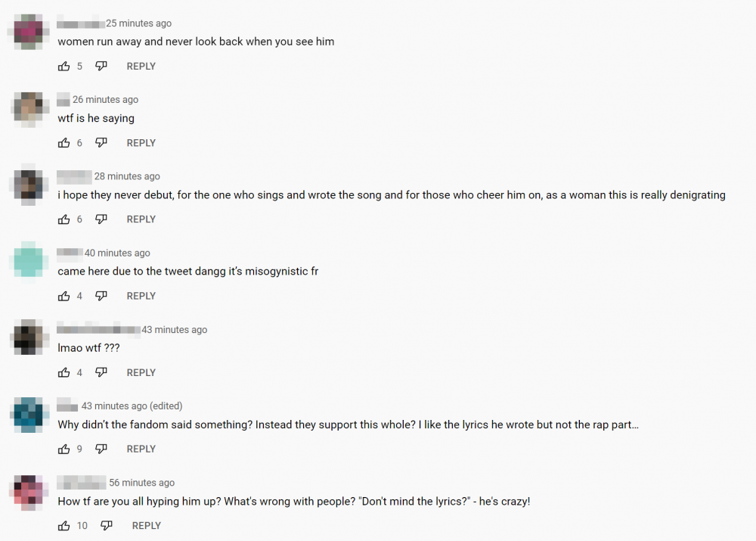Screen dimensions: 756x541
Task: Reply to the 'really denigrating' comment
Action: [x=141, y=219]
